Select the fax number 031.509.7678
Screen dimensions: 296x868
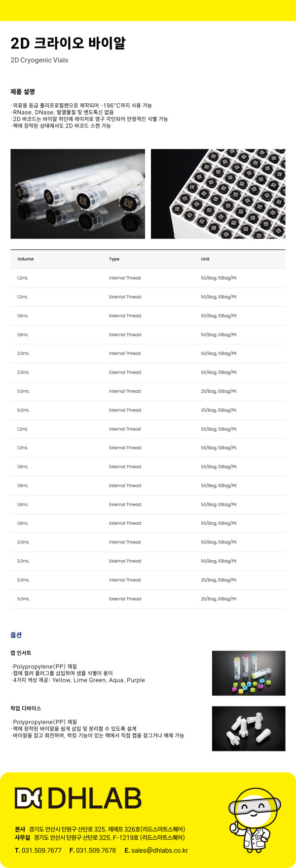(x=96, y=850)
